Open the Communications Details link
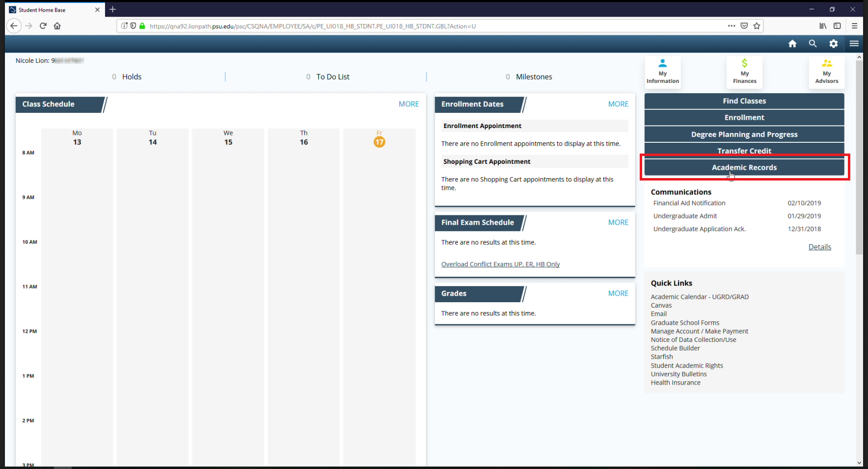 click(x=820, y=247)
